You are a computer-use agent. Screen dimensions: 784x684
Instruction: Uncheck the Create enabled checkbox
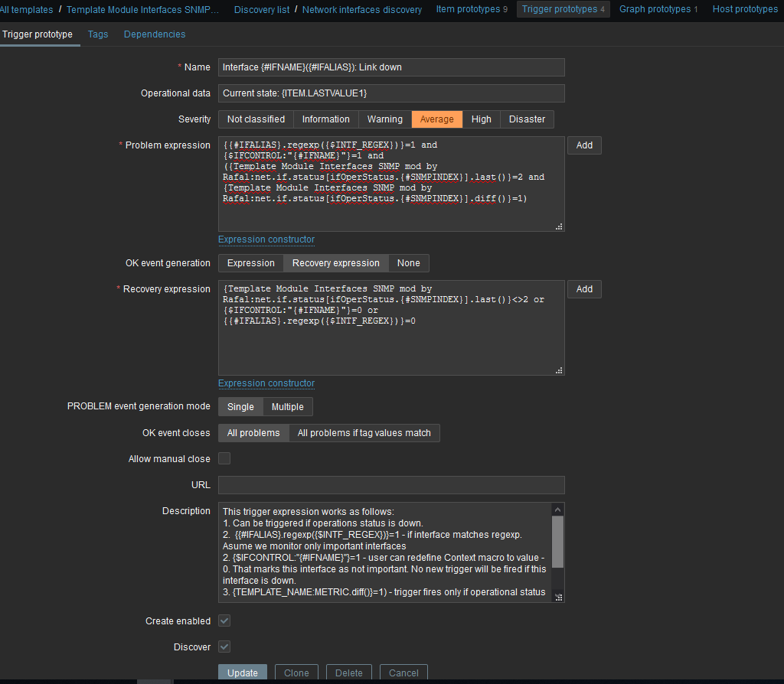pos(224,620)
